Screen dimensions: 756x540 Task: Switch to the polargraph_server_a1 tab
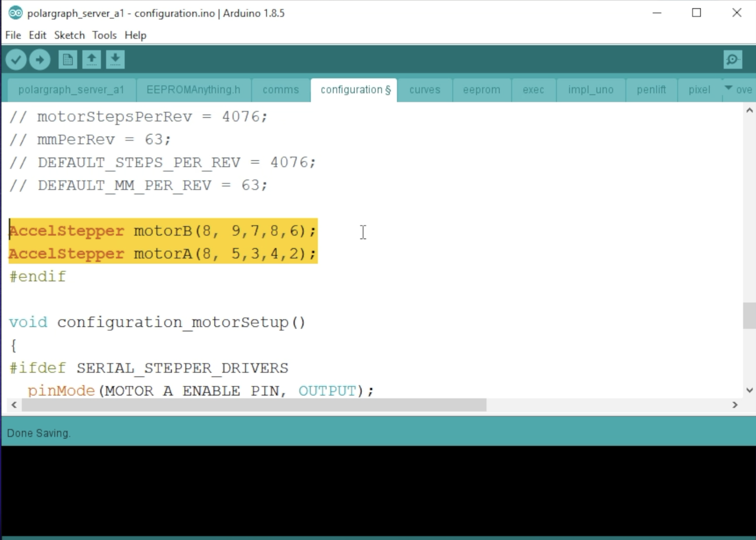point(71,90)
